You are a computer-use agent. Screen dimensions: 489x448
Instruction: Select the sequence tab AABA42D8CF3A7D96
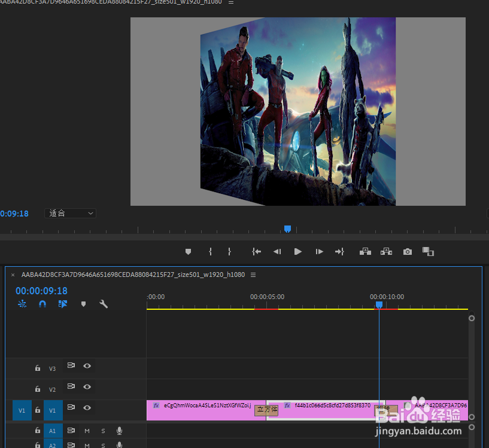pos(133,275)
